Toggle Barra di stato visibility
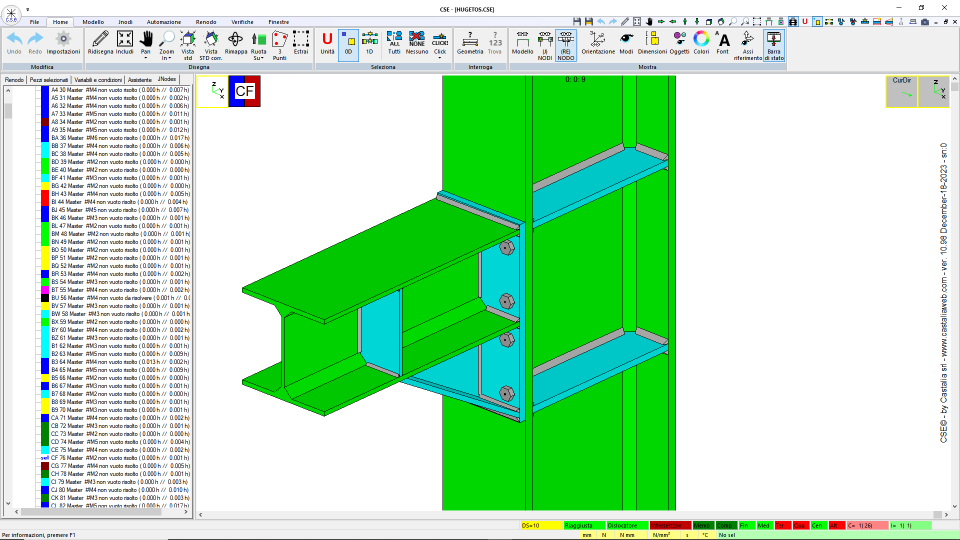This screenshot has height=540, width=960. point(774,45)
